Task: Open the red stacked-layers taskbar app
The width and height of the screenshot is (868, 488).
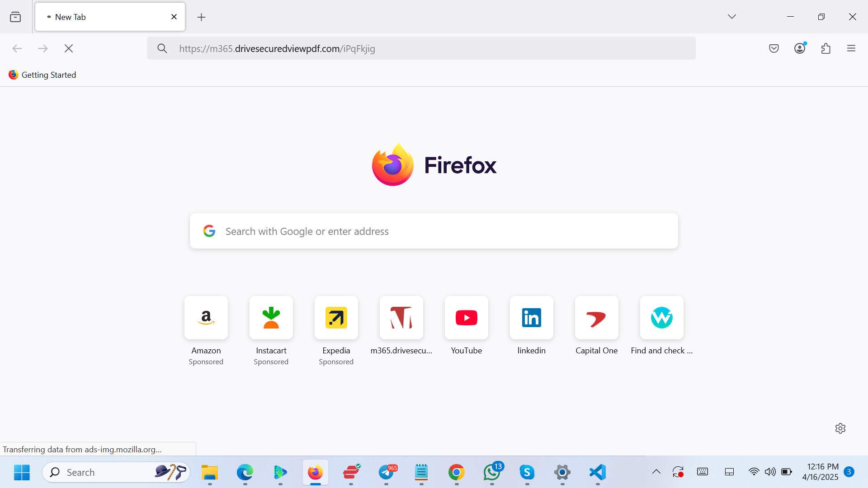Action: point(351,472)
